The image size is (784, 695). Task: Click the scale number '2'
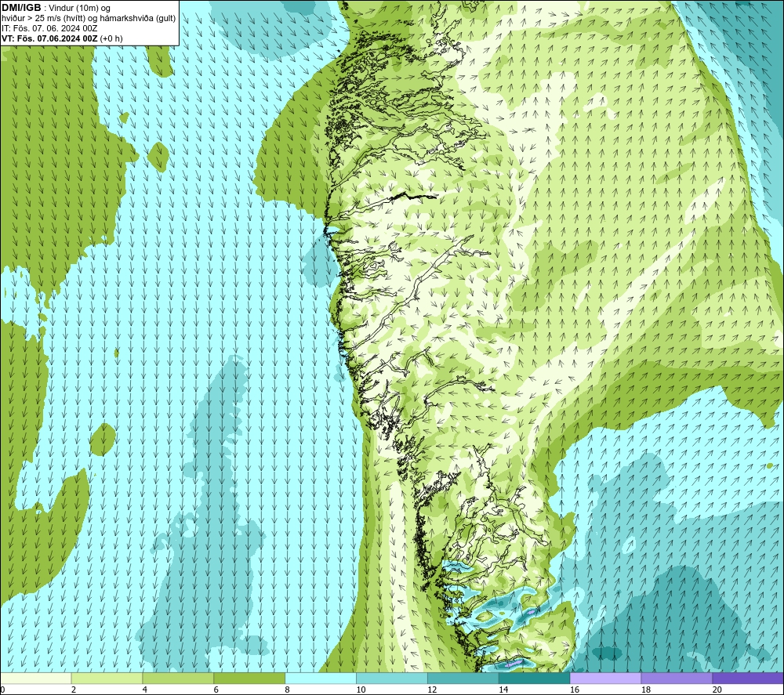(x=74, y=690)
